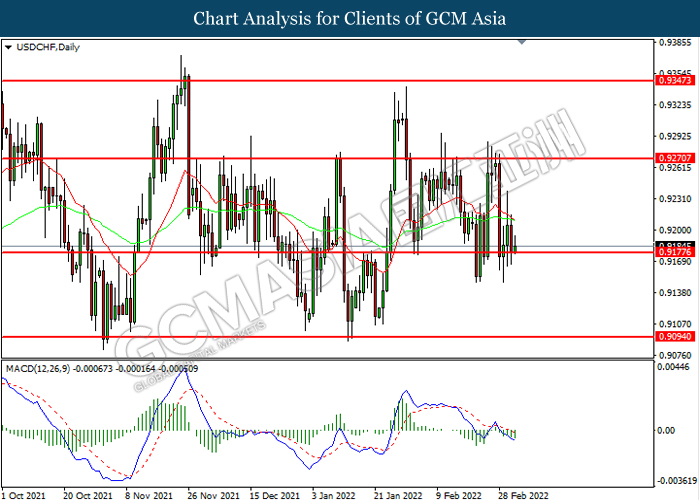This screenshot has height=500, width=700.
Task: Open the USDCHF,Daily symbol dropdown arrow
Action: tap(8, 47)
